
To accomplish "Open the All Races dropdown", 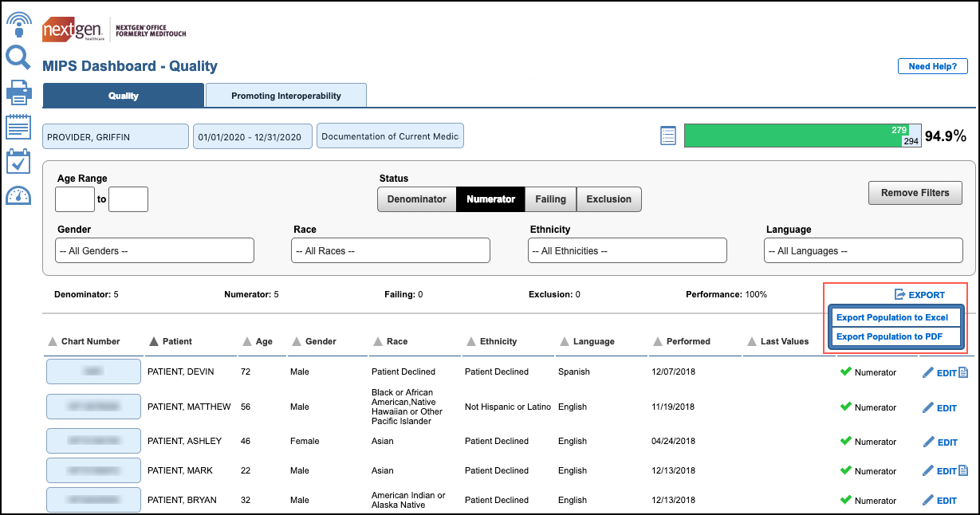I will pyautogui.click(x=391, y=250).
